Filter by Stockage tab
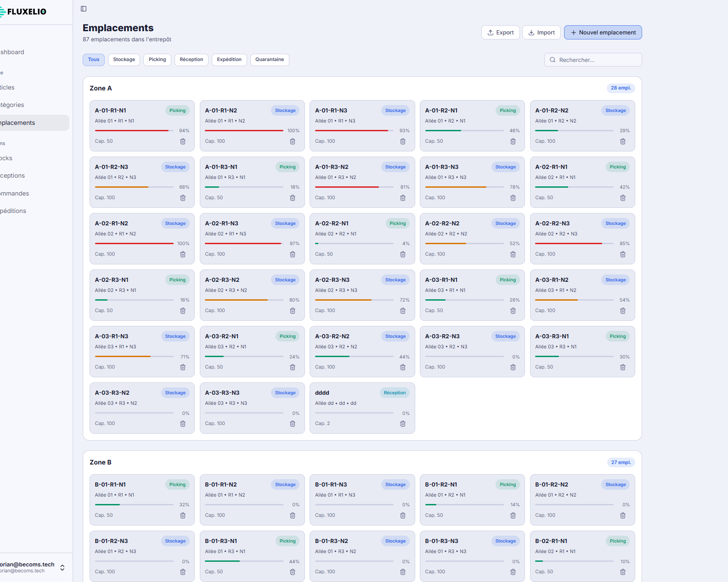 click(x=124, y=60)
